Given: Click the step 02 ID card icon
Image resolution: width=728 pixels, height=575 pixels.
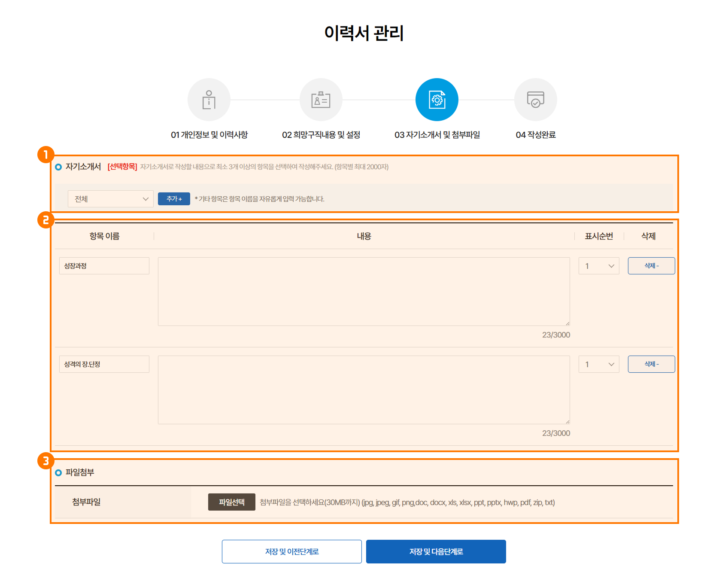Looking at the screenshot, I should pos(321,100).
